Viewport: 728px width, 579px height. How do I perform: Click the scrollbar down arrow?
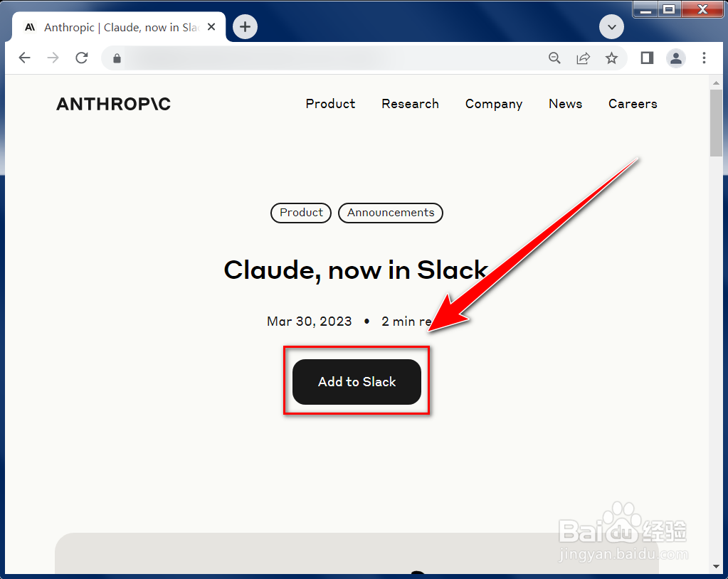715,567
